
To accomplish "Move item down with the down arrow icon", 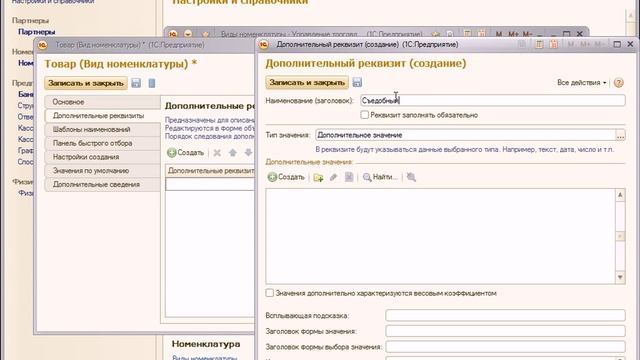I will point(248,153).
